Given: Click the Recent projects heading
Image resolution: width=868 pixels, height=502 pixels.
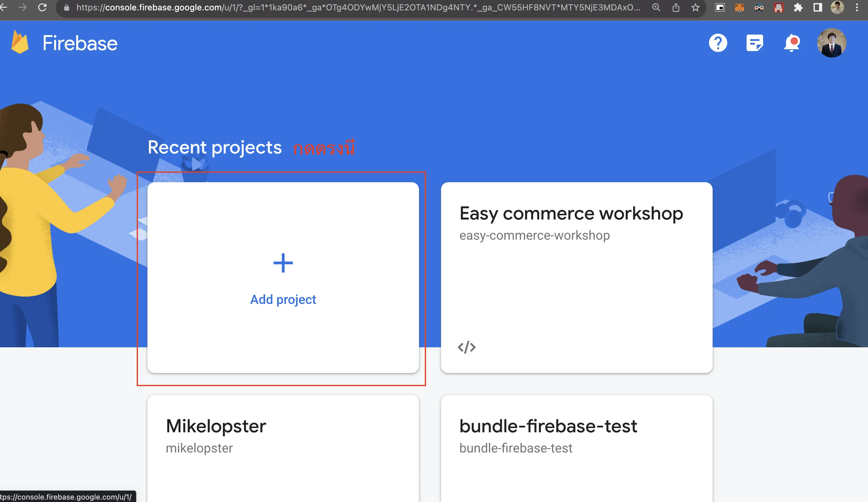Looking at the screenshot, I should tap(215, 148).
